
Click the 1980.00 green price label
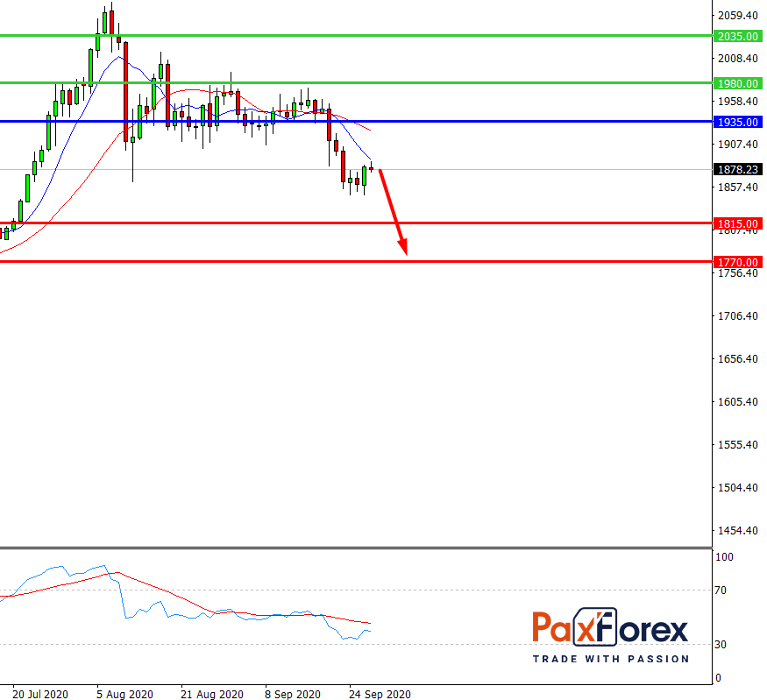click(x=738, y=83)
